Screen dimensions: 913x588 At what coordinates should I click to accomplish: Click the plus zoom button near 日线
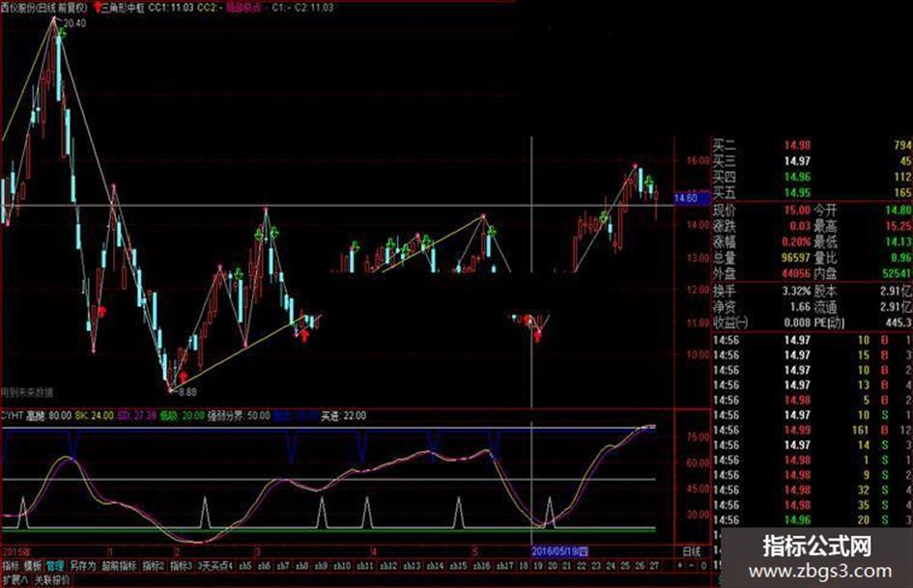click(x=679, y=565)
